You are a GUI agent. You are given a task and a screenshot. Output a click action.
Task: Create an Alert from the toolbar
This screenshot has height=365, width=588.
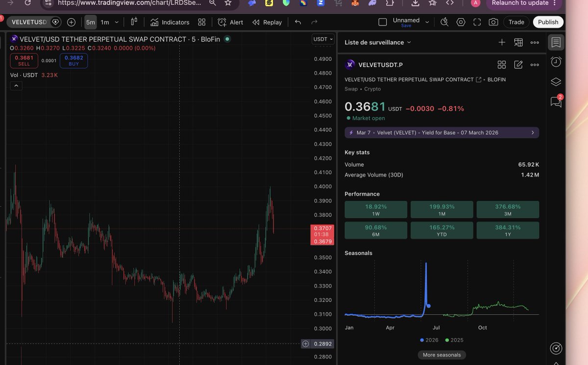click(230, 22)
